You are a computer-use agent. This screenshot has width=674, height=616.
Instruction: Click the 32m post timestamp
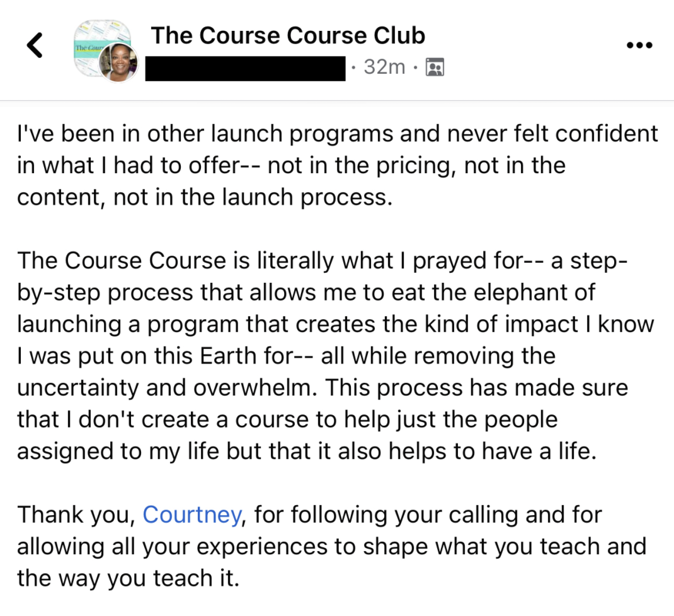(385, 67)
